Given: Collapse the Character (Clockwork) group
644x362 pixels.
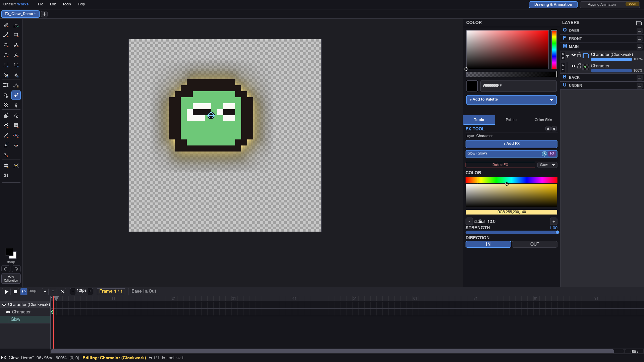Looking at the screenshot, I should pyautogui.click(x=568, y=56).
